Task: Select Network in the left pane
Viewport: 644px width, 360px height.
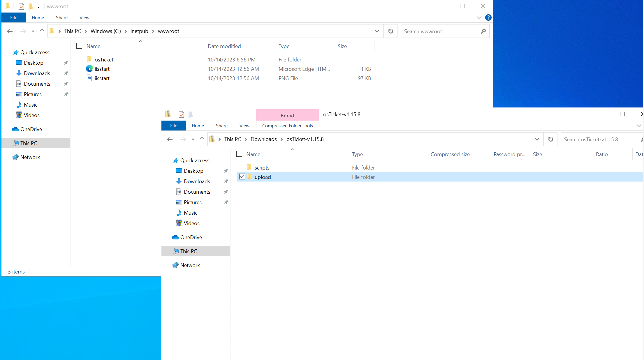Action: pyautogui.click(x=30, y=157)
